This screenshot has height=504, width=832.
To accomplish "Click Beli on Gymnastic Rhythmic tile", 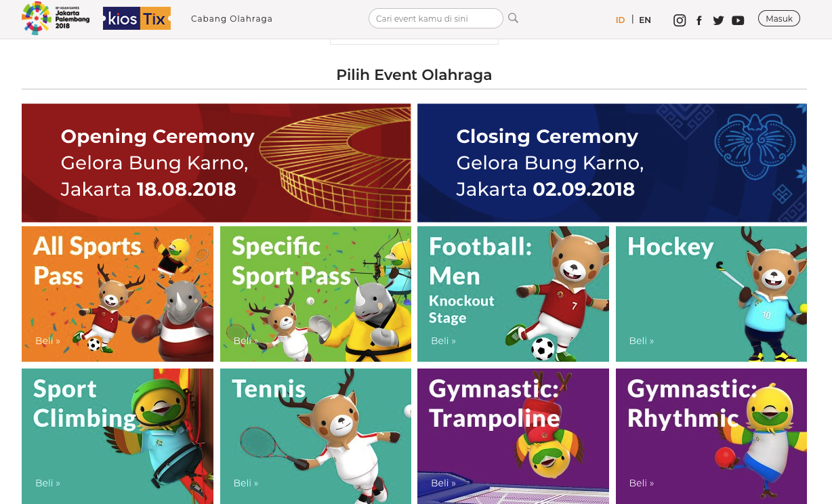I will 642,483.
